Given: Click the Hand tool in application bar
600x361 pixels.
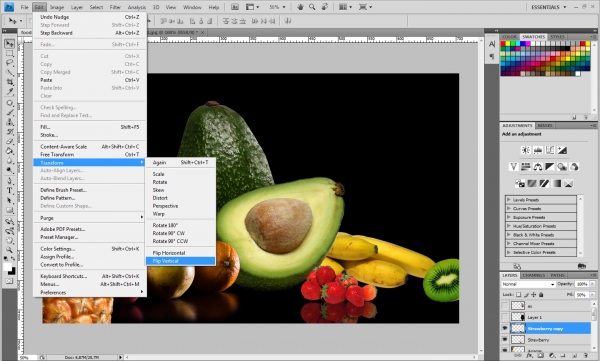Looking at the screenshot, I should tap(300, 7).
